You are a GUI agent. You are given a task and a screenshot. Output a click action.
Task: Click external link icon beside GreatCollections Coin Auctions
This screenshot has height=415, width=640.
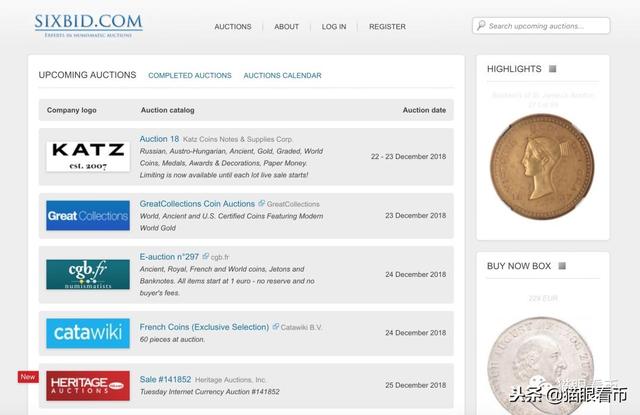tap(261, 203)
